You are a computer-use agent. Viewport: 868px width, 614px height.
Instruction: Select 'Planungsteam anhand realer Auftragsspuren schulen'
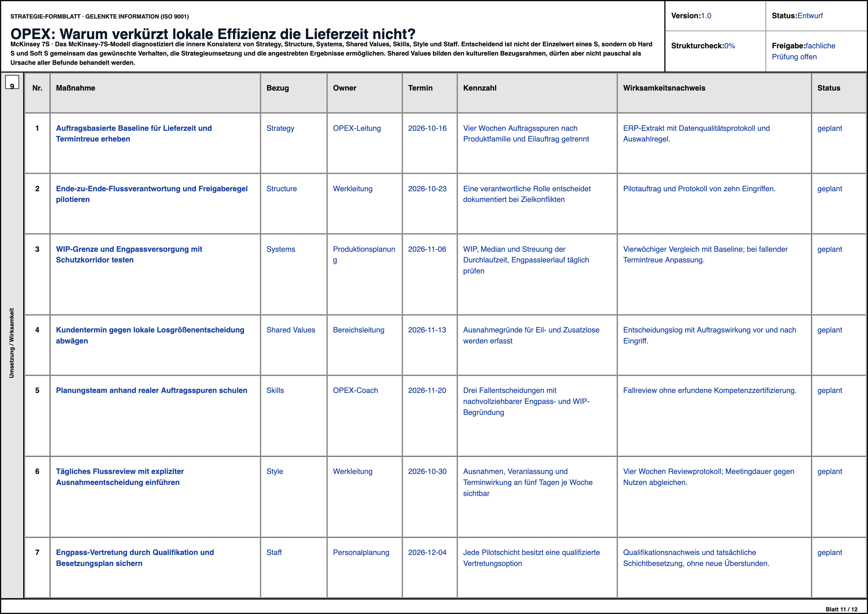152,390
